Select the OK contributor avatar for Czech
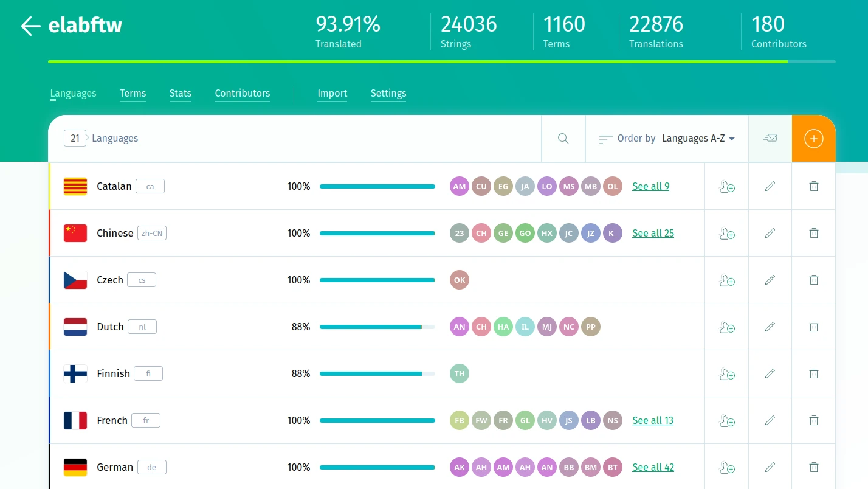Image resolution: width=868 pixels, height=489 pixels. (x=460, y=280)
